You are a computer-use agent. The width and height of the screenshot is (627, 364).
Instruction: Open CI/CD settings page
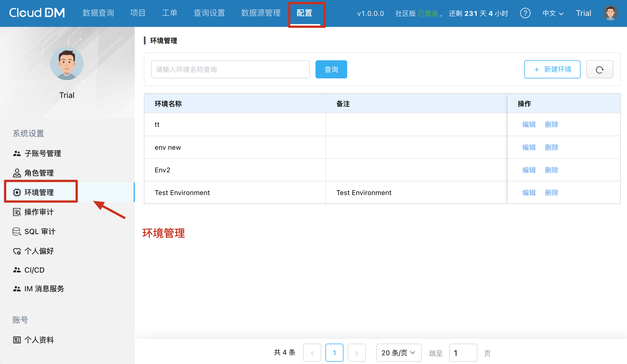tap(34, 270)
